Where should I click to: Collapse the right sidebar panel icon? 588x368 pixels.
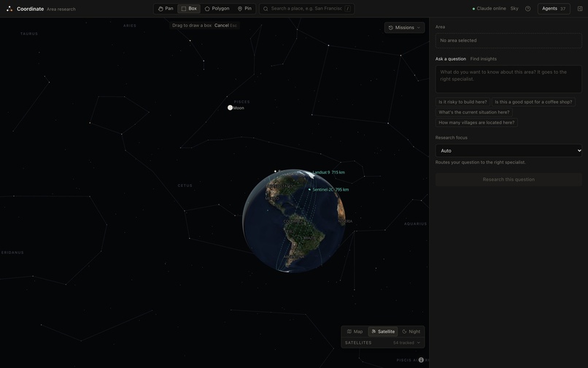(580, 9)
